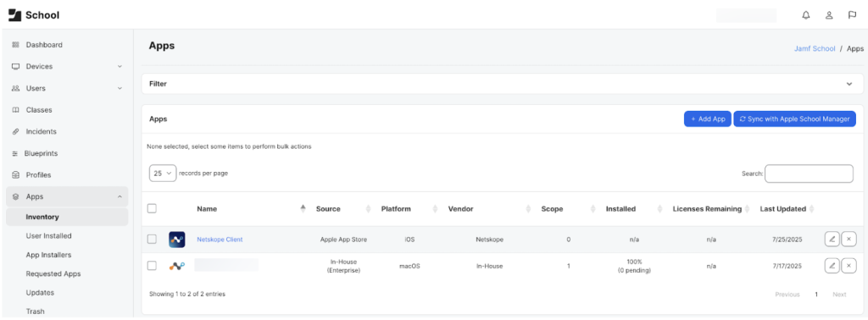Viewport: 868px width, 320px height.
Task: Click the macOS In-House app icon thumbnail
Action: tap(177, 266)
